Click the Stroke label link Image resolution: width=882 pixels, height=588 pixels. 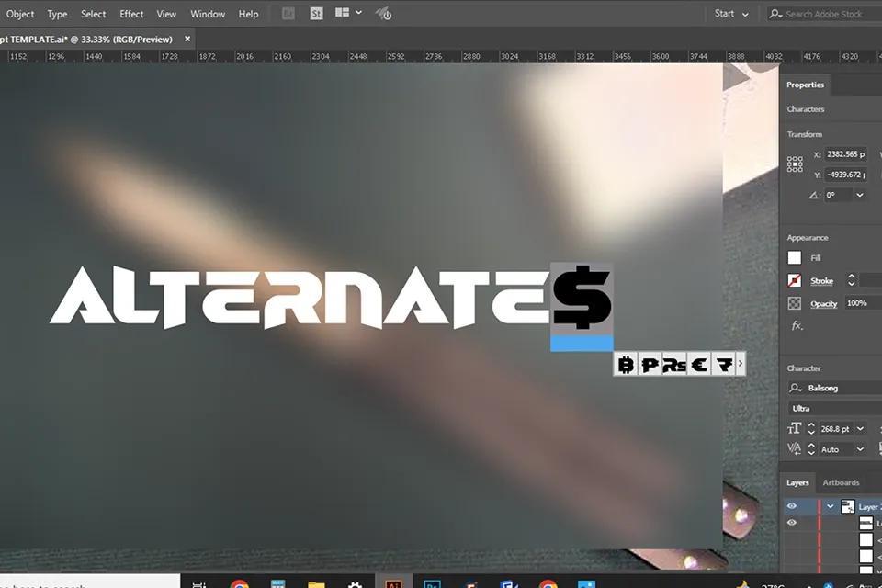821,281
